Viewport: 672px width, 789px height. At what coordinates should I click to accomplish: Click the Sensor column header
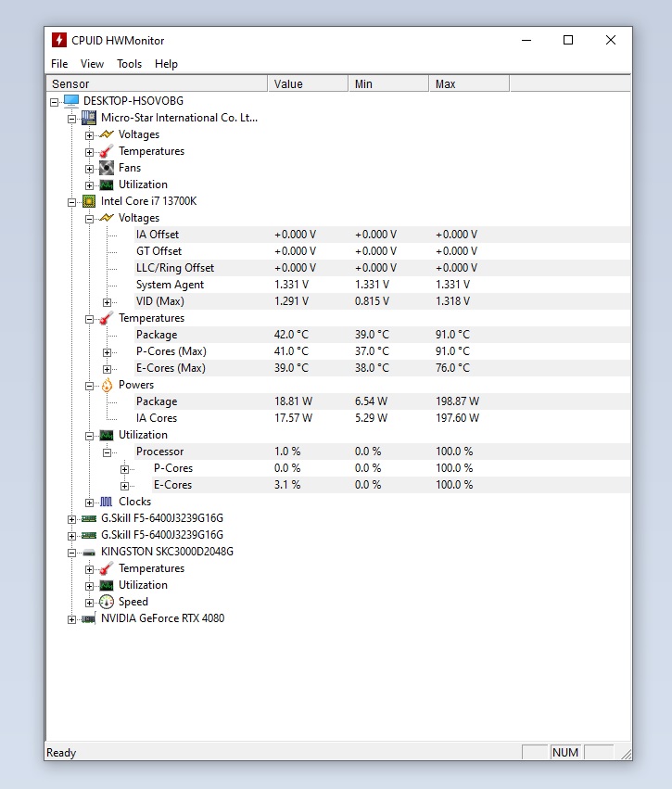pos(157,84)
